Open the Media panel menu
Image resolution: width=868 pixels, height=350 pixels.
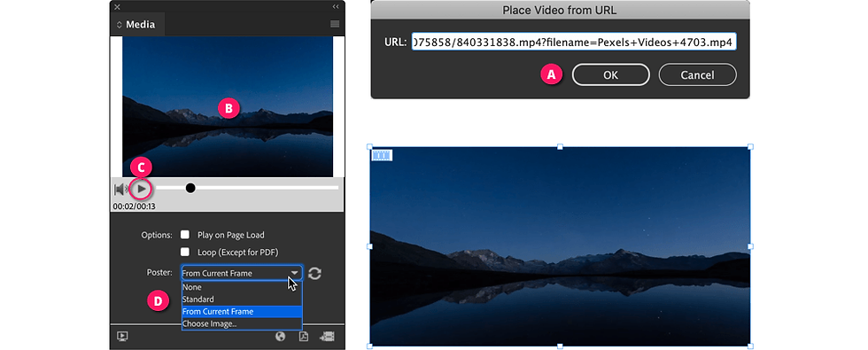[335, 24]
